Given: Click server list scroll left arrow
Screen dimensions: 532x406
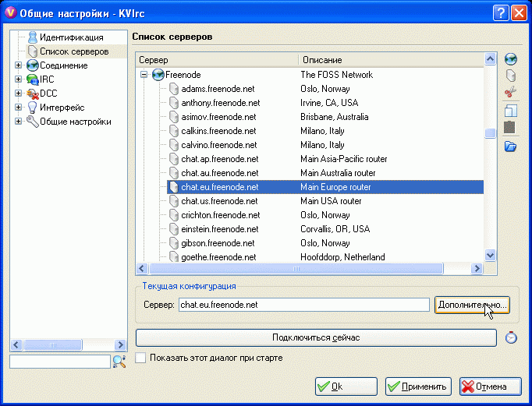Looking at the screenshot, I should (x=142, y=269).
